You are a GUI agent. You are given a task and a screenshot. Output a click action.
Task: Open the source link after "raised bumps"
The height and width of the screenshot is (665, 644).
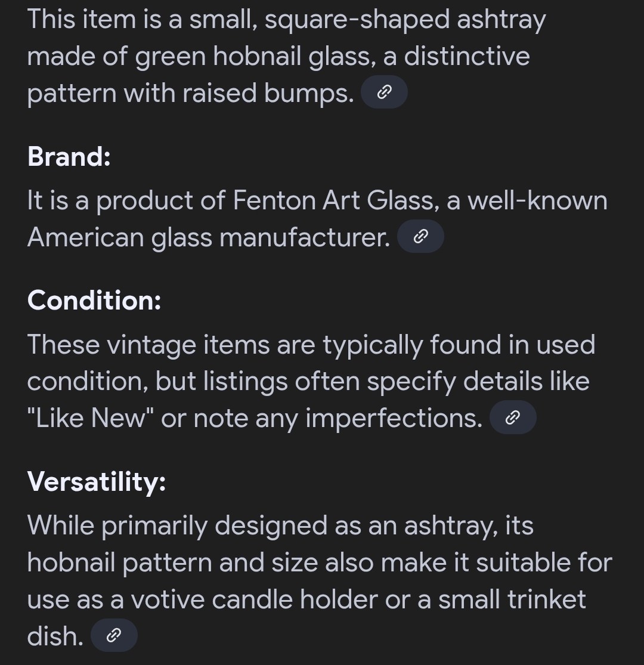[384, 92]
